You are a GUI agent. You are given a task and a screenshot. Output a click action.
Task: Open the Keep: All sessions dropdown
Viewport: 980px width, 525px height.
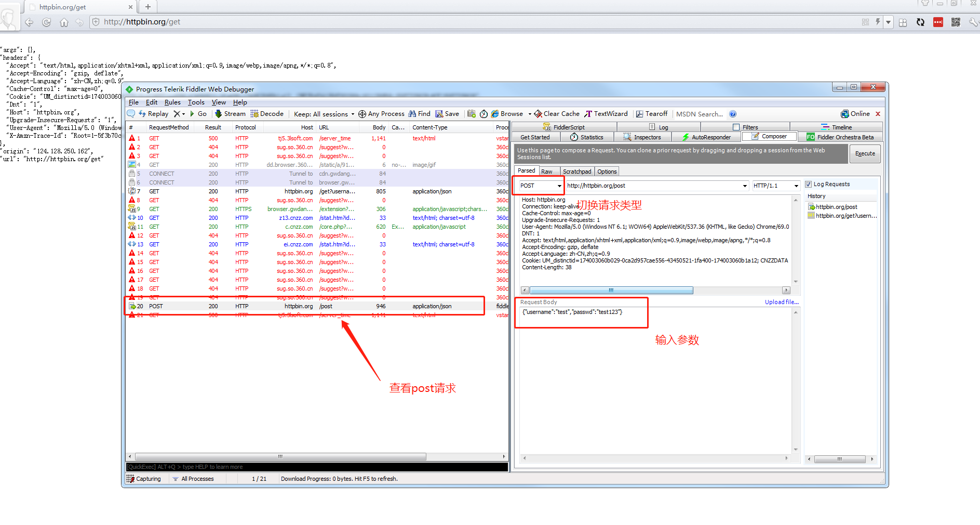point(324,114)
